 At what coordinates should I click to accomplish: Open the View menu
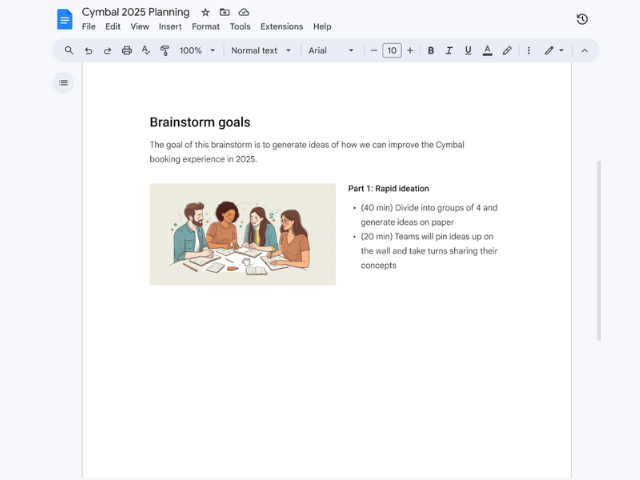coord(140,27)
